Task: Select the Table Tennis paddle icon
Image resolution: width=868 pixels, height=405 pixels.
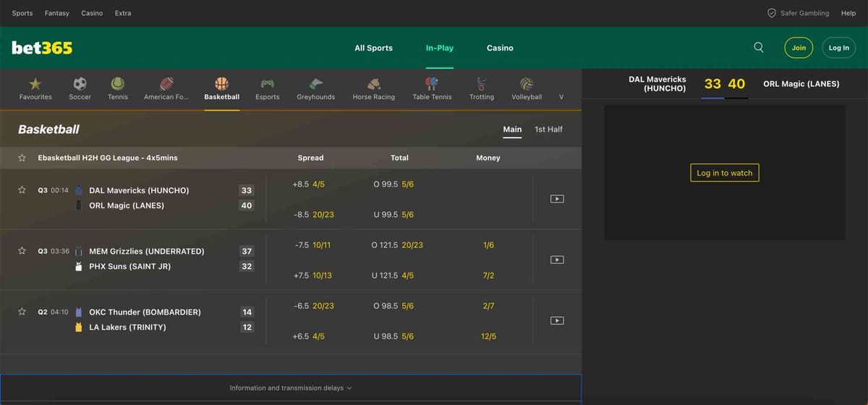Action: tap(432, 83)
